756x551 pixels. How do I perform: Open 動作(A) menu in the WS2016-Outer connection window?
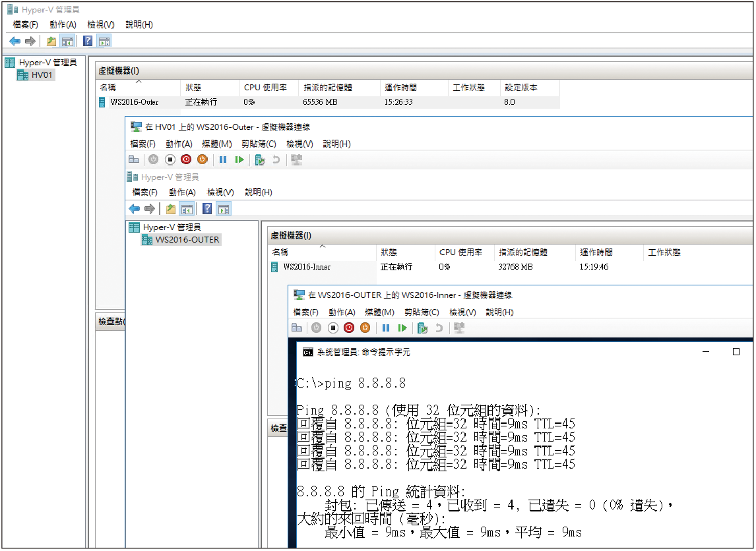click(179, 144)
